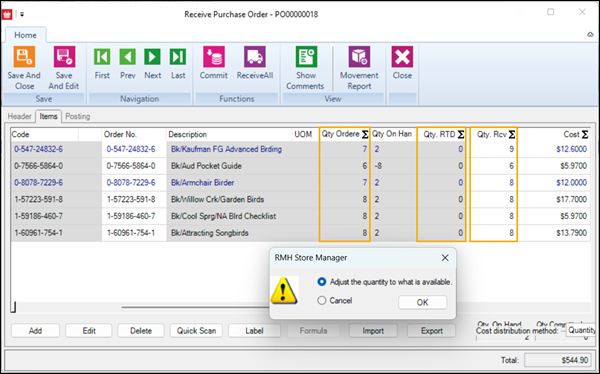Select code 0-8078-7229-6 in Code column

coord(38,183)
